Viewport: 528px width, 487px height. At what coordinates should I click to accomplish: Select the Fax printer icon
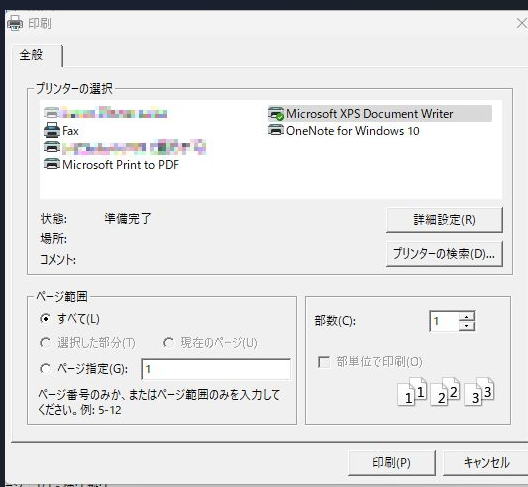point(52,130)
